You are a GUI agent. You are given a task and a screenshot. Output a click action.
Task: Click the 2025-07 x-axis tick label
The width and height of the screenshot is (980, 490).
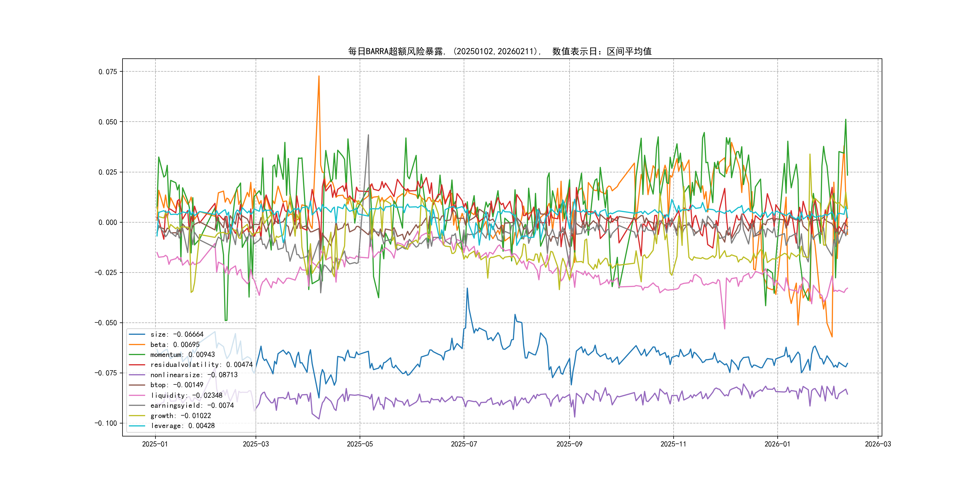pos(464,444)
